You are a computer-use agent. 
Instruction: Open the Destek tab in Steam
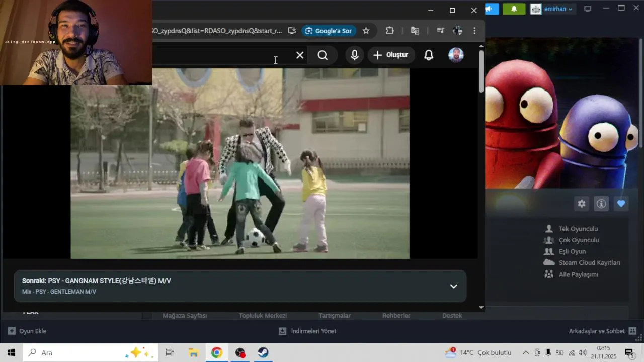pos(452,316)
